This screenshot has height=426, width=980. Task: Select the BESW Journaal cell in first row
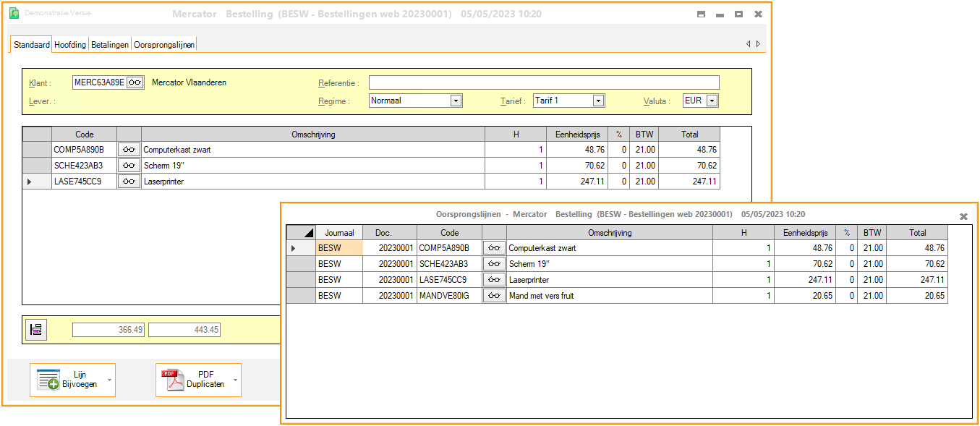337,248
